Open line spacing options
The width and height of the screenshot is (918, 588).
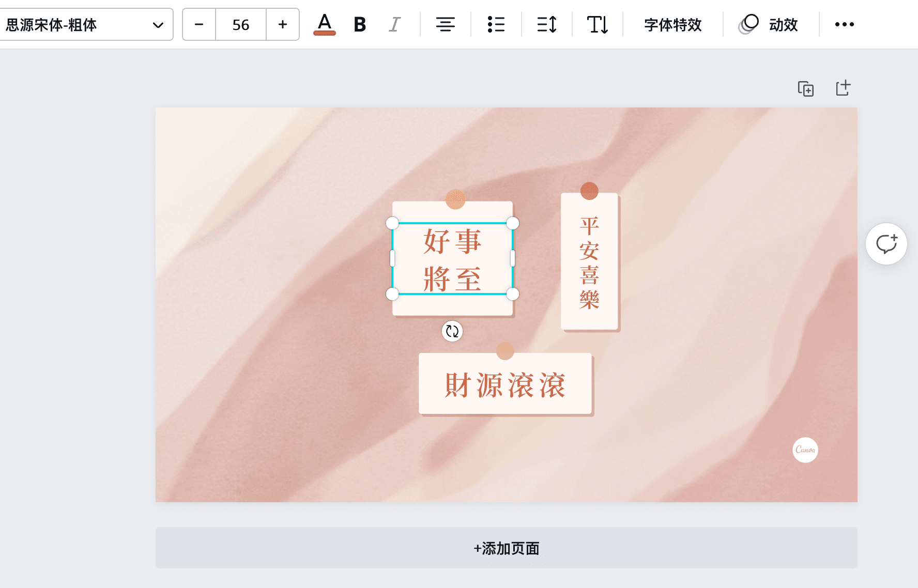pos(547,24)
